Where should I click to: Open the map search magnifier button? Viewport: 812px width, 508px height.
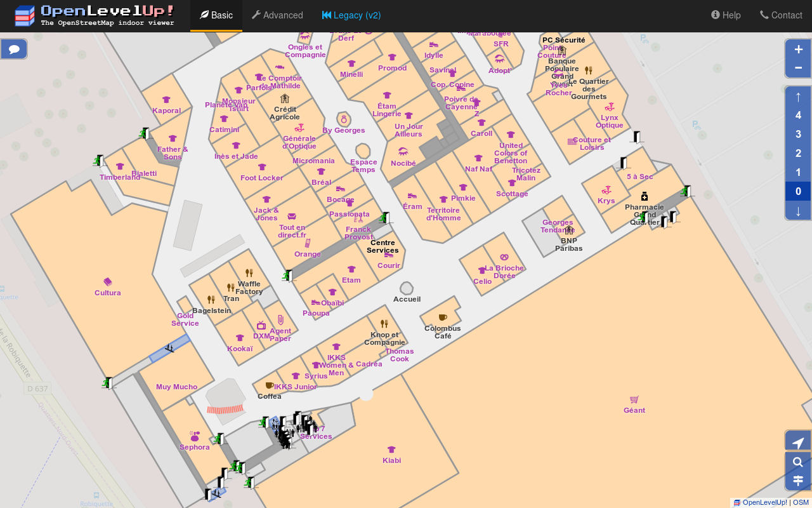(798, 462)
